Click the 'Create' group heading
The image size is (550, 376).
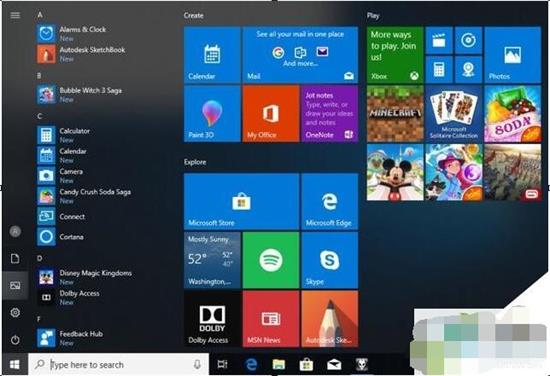tap(194, 15)
